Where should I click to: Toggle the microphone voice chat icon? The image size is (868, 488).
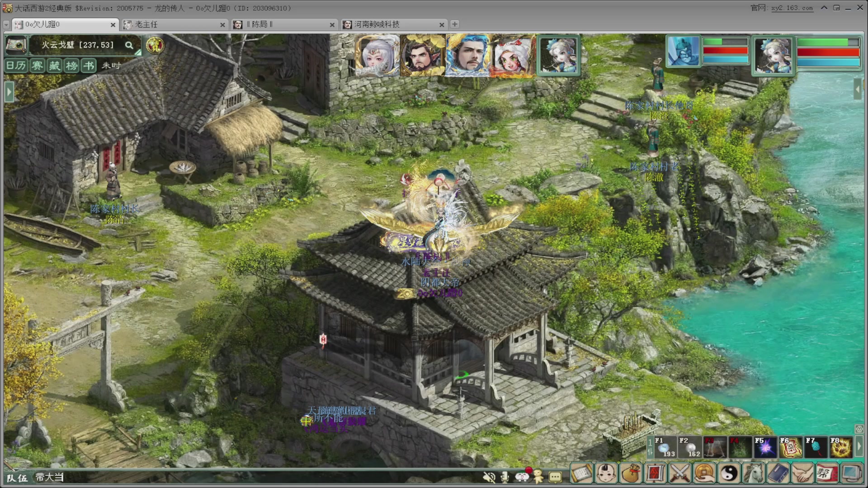pyautogui.click(x=505, y=477)
